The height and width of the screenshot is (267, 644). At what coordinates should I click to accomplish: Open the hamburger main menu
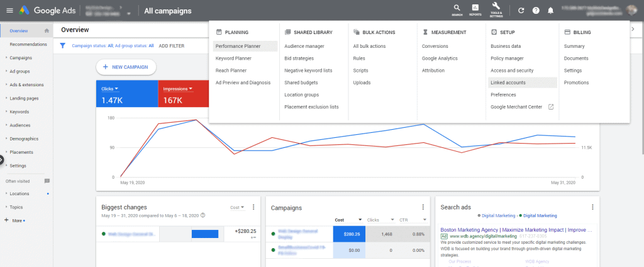tap(9, 11)
